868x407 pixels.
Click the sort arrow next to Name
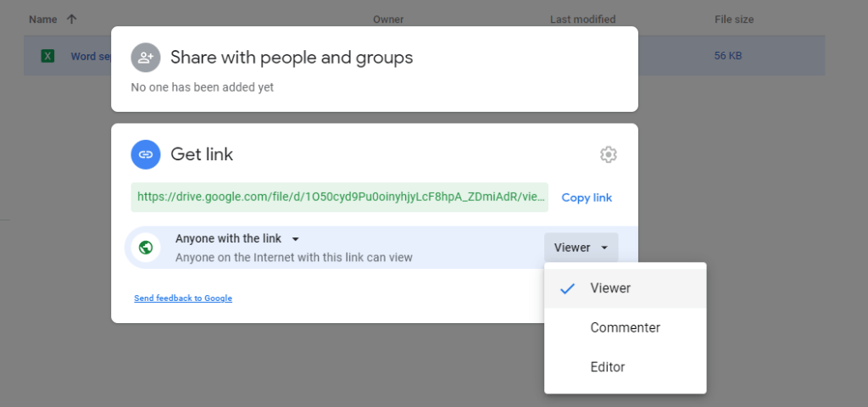(71, 19)
